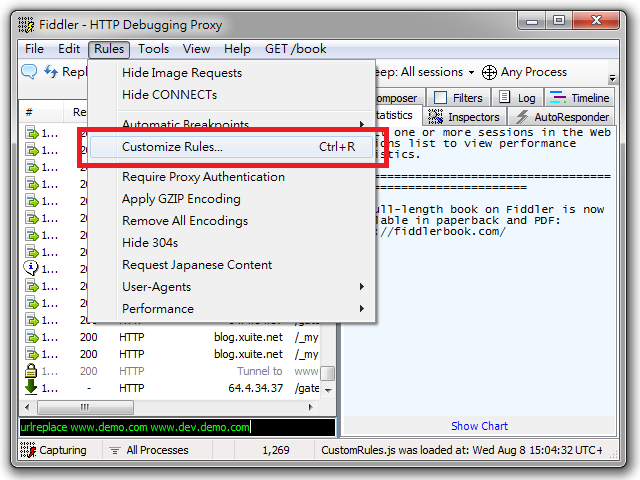Click the 1,269 session count in status bar
The width and height of the screenshot is (640, 480).
(276, 450)
